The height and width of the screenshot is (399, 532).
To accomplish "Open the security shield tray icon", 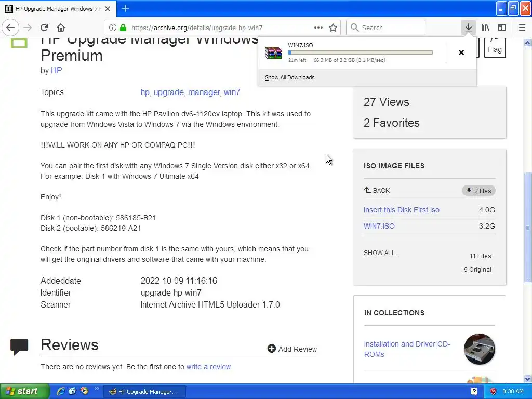I will pyautogui.click(x=493, y=392).
